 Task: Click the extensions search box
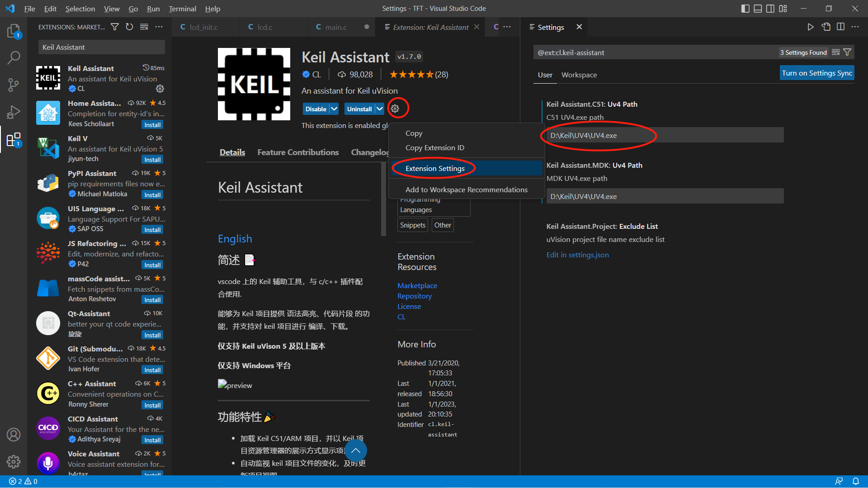click(101, 47)
